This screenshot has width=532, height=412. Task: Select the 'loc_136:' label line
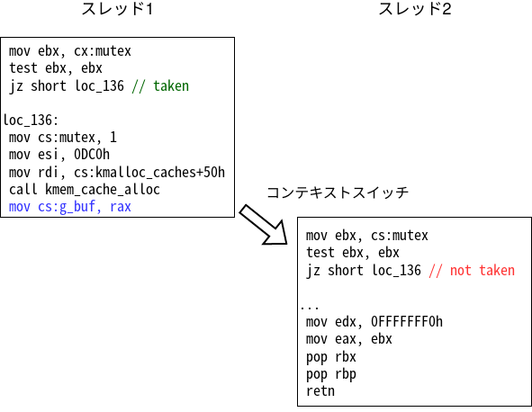31,121
